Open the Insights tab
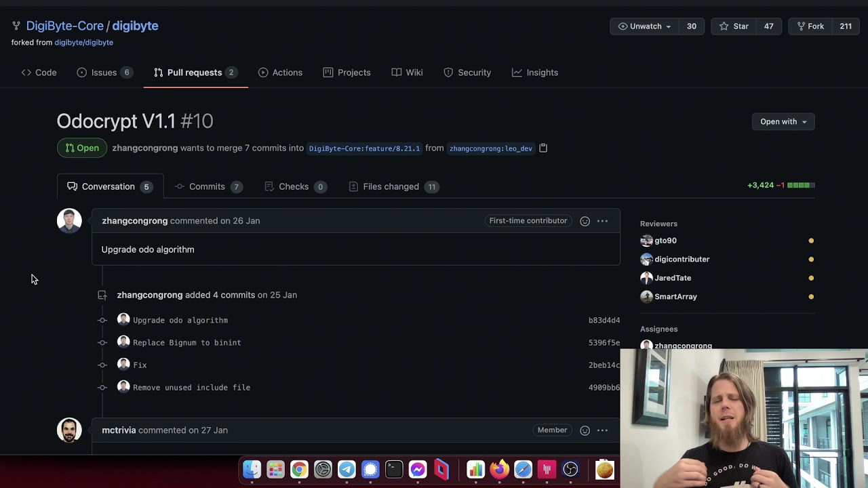The image size is (868, 488). (535, 73)
